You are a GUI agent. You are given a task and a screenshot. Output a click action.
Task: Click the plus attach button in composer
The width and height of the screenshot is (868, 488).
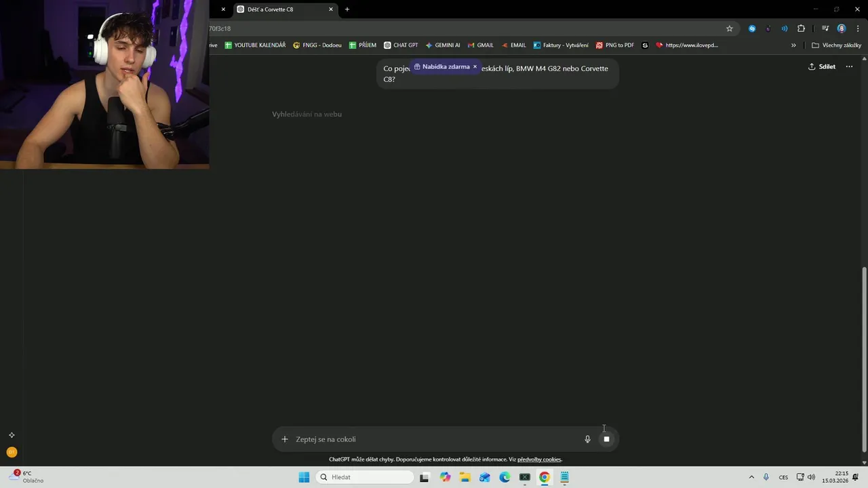[285, 439]
